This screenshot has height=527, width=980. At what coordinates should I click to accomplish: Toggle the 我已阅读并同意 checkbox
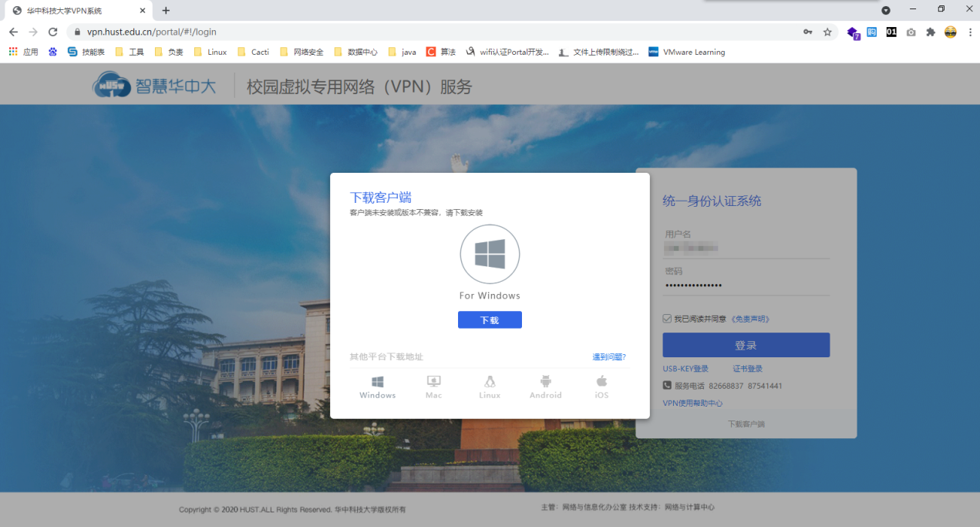coord(667,319)
